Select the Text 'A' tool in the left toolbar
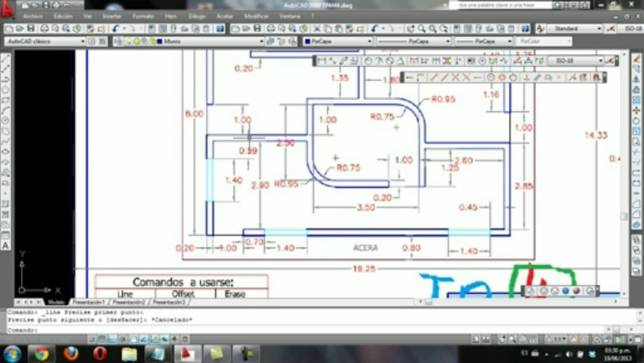 [6, 246]
